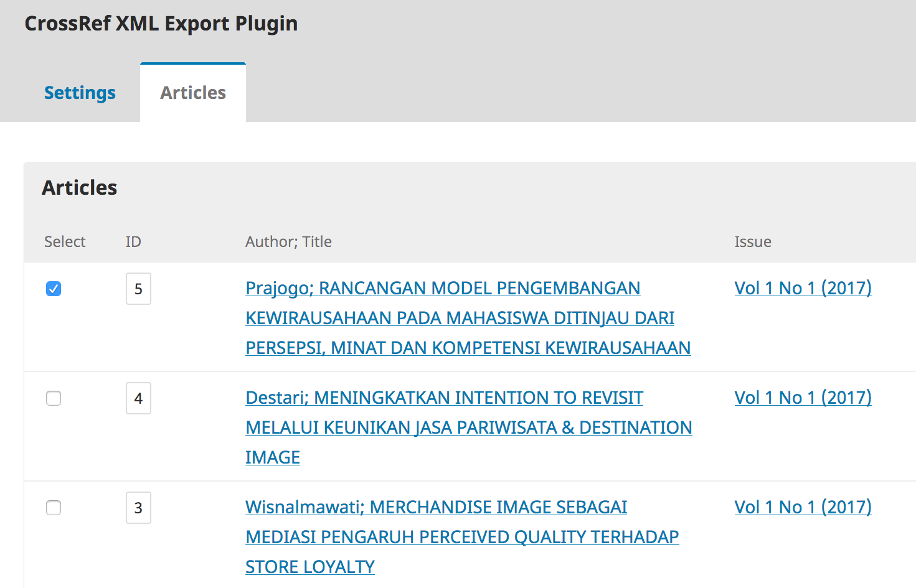Click the ID box showing 3
The image size is (916, 588).
(x=138, y=508)
